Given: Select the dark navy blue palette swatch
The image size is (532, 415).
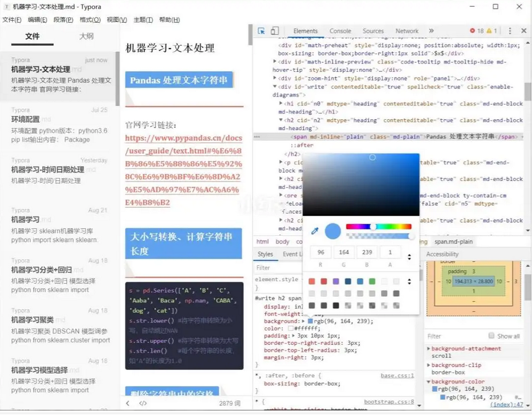Looking at the screenshot, I should pos(348,281).
